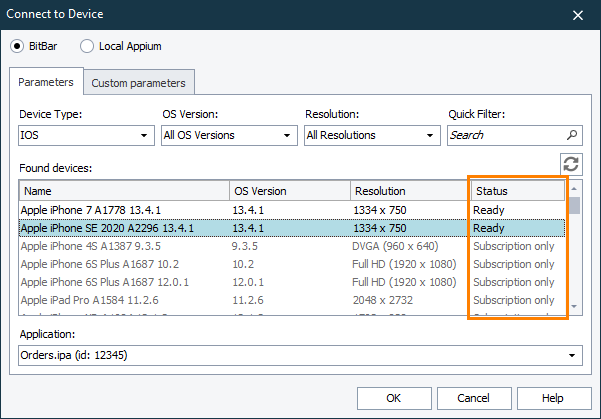Select Apple iPhone 7 A1778 device row

(x=122, y=210)
